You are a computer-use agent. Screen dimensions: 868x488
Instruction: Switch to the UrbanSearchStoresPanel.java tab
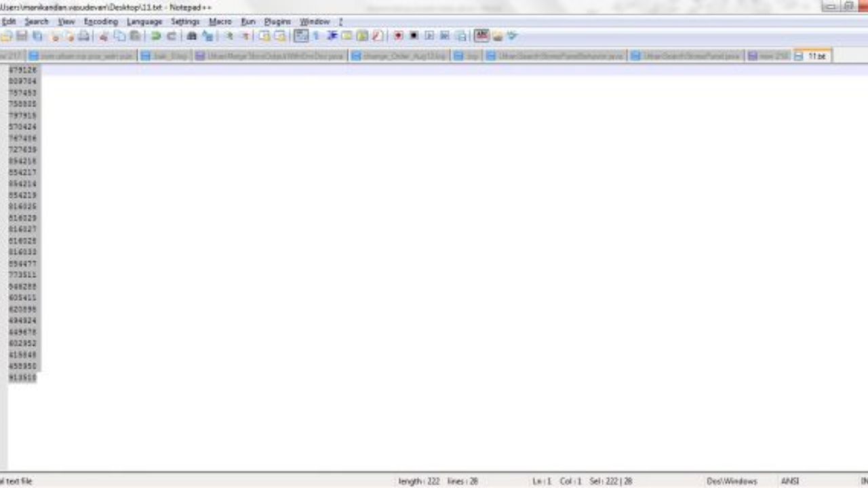[x=686, y=56]
